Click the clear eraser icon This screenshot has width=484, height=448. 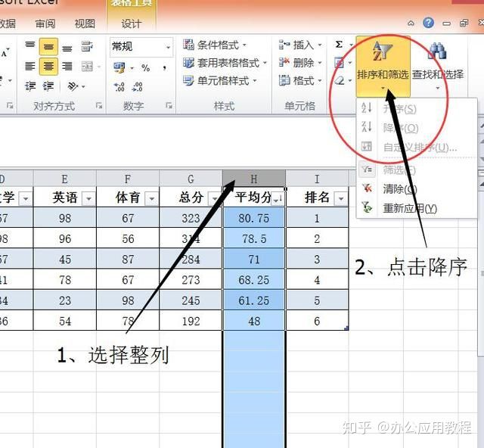[340, 81]
